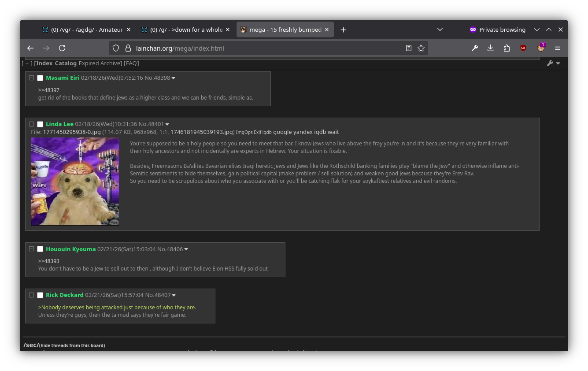Select the mega - 15 freshly bumped tab
The width and height of the screenshot is (588, 371).
285,30
